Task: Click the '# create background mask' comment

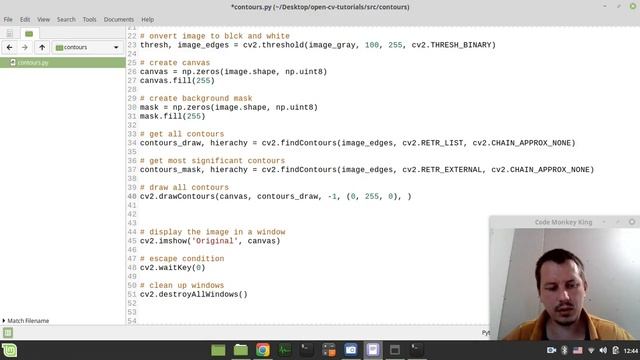Action: click(x=196, y=98)
